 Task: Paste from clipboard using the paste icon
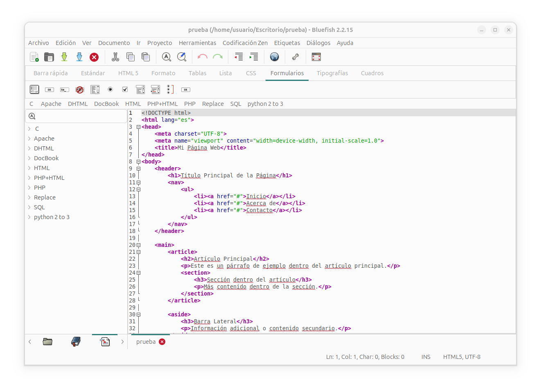(146, 57)
